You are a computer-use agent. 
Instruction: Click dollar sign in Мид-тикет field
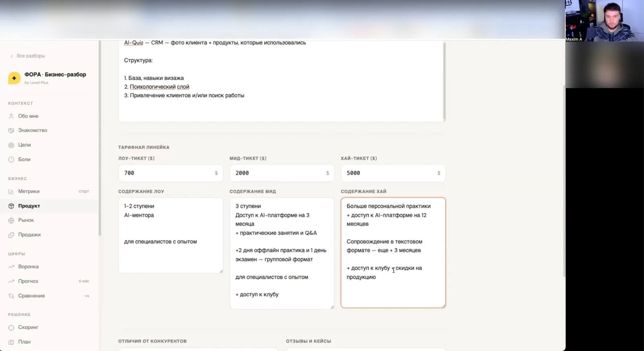(x=328, y=173)
